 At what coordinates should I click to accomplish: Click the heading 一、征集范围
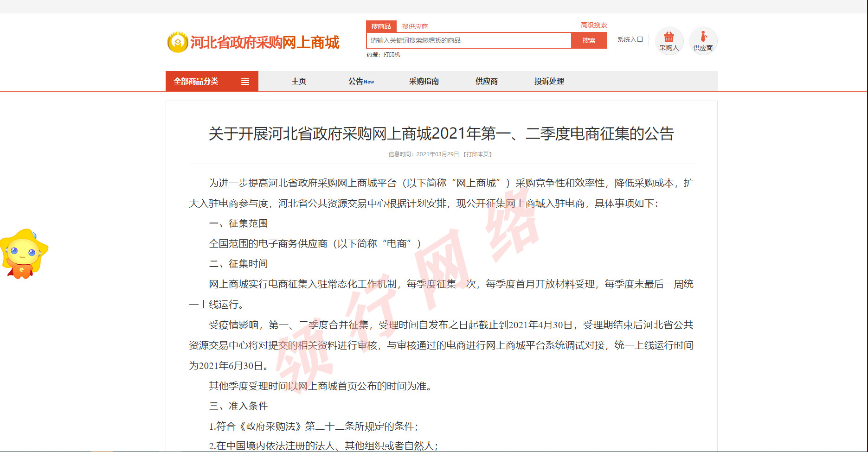238,223
